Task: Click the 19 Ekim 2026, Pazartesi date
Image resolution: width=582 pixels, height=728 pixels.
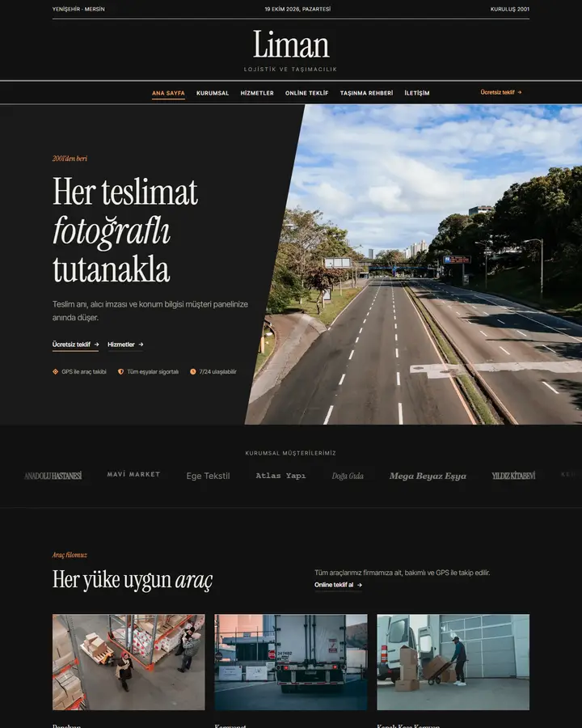Action: [297, 9]
